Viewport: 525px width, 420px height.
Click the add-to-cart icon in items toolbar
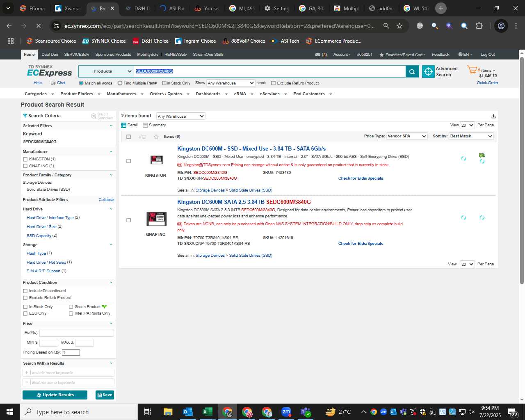[142, 137]
